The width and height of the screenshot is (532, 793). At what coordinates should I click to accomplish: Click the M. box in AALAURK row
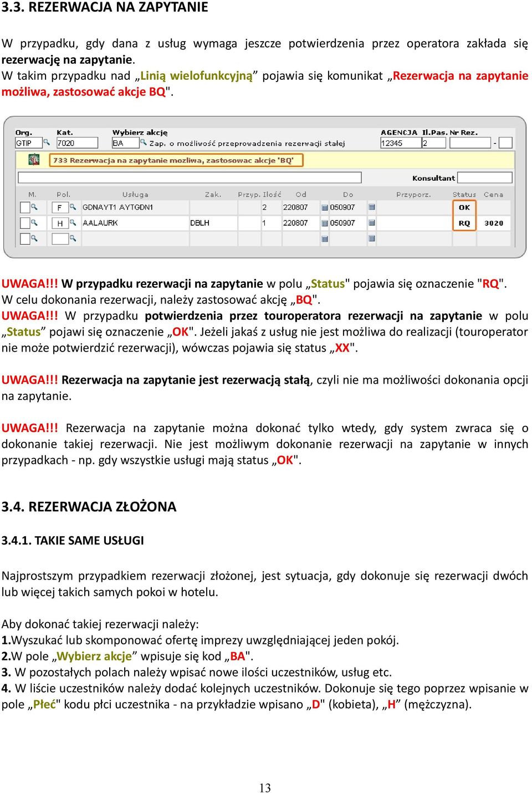click(25, 223)
